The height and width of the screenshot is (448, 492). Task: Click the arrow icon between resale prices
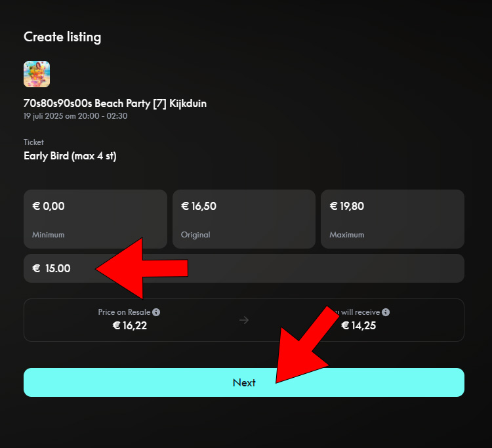(x=244, y=320)
